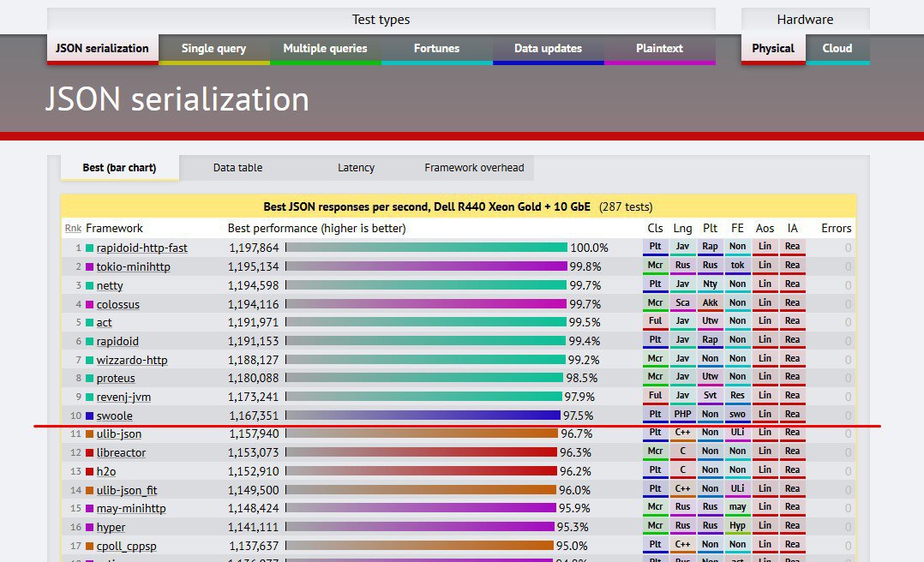Click the Utw platform tag in proteus row
Image resolution: width=924 pixels, height=562 pixels.
(x=710, y=377)
